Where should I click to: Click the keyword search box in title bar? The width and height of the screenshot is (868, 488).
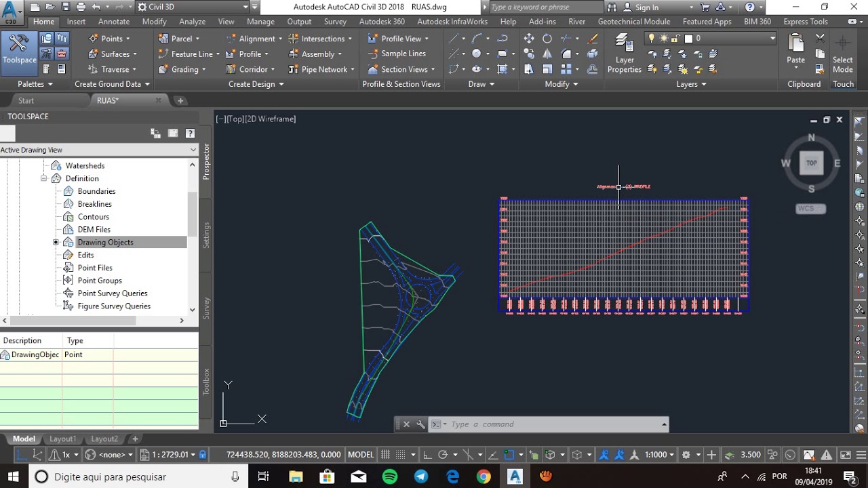click(545, 7)
